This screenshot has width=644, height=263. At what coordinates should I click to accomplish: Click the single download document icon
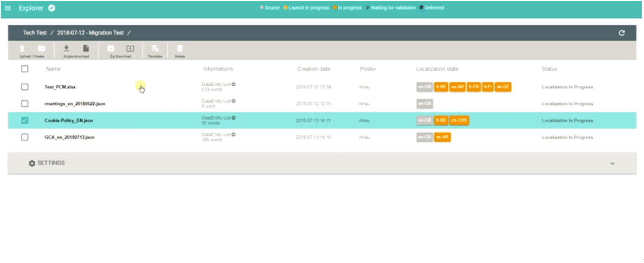tap(86, 48)
